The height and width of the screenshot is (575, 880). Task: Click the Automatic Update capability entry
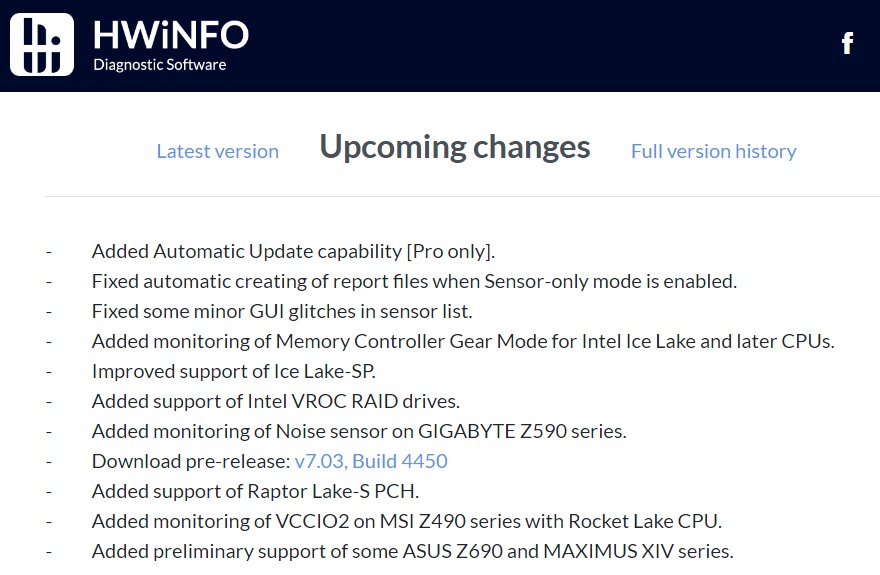293,251
